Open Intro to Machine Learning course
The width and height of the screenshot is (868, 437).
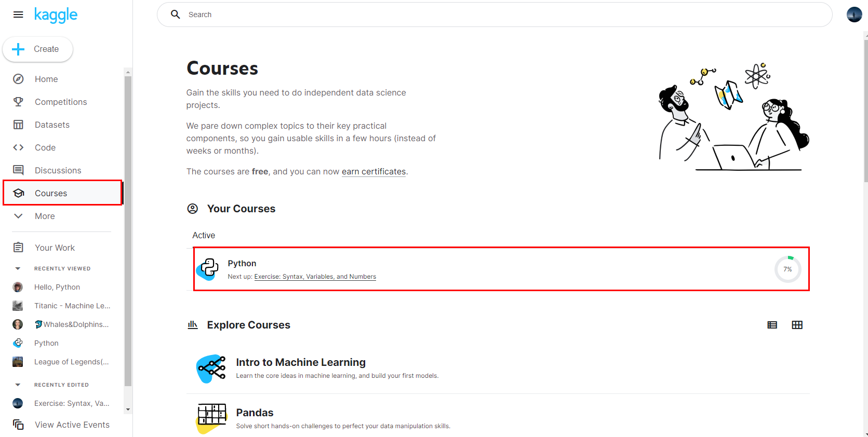(301, 362)
